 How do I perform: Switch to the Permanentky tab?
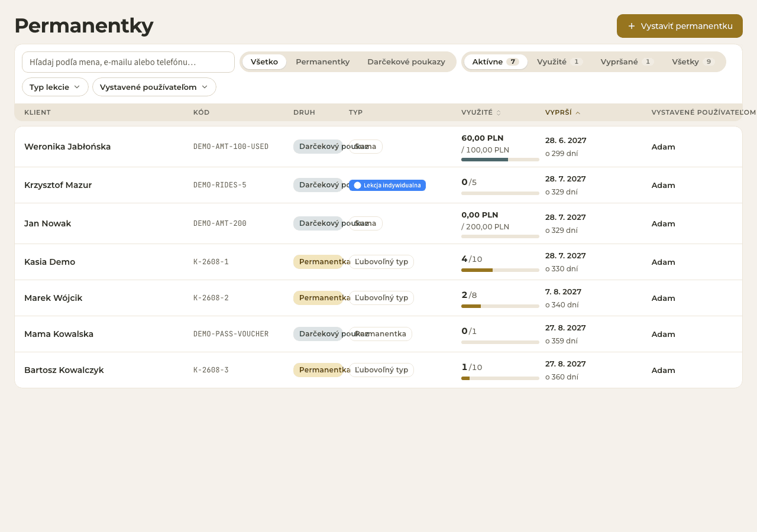click(x=323, y=61)
